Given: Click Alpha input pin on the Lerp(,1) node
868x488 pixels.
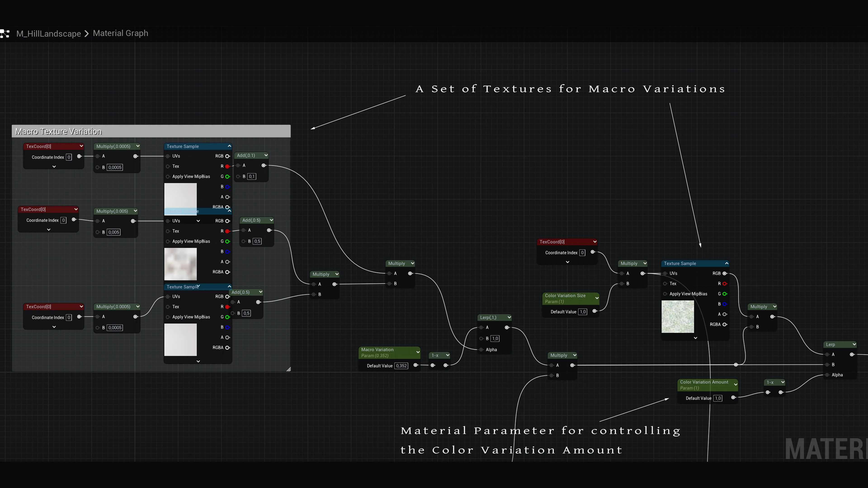Looking at the screenshot, I should [481, 350].
